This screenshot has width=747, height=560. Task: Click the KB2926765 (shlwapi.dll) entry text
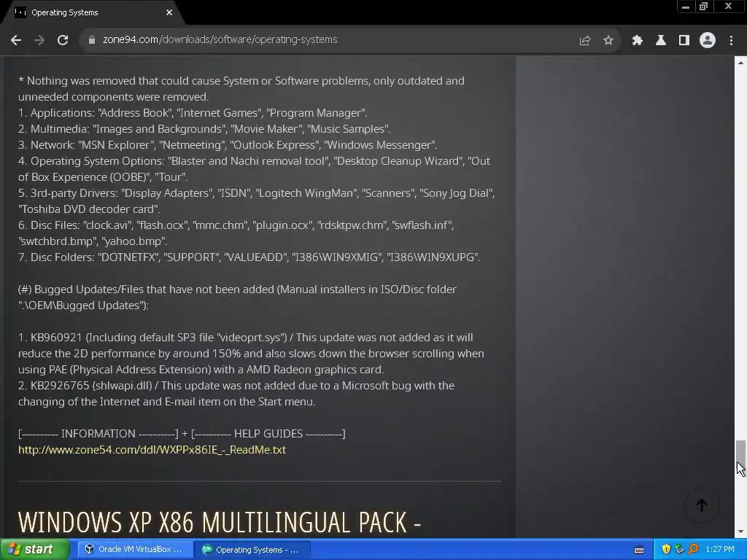(236, 394)
